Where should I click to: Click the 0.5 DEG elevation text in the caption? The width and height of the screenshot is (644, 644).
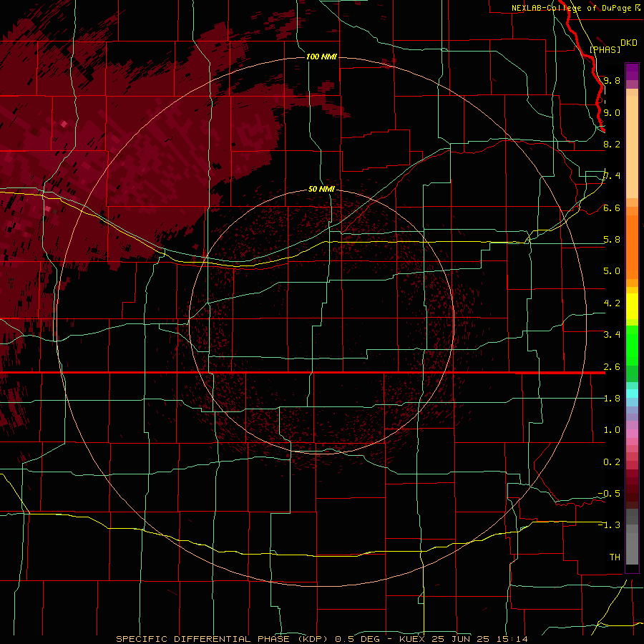[x=358, y=639]
